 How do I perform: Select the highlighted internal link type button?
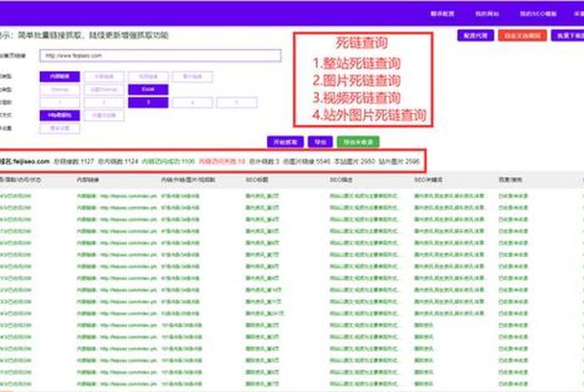click(x=59, y=77)
